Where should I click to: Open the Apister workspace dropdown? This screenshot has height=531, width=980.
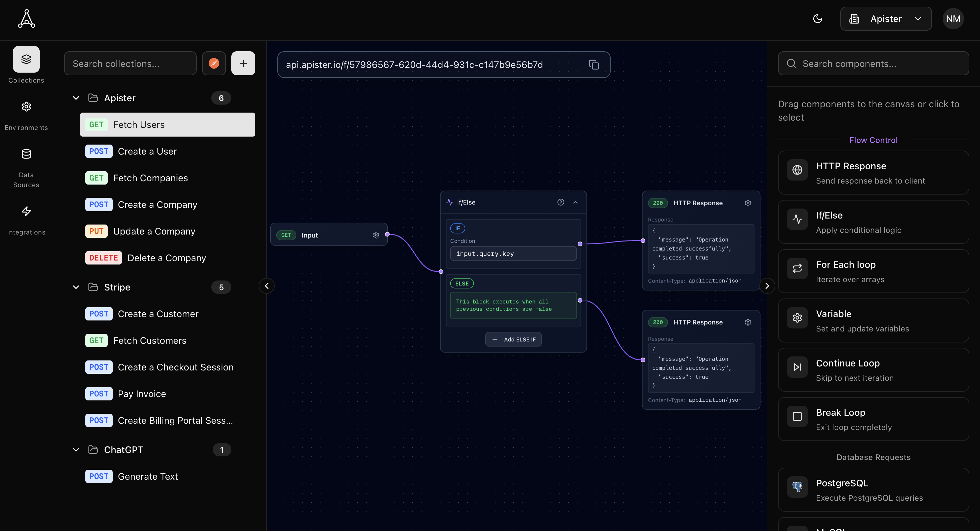pyautogui.click(x=886, y=19)
